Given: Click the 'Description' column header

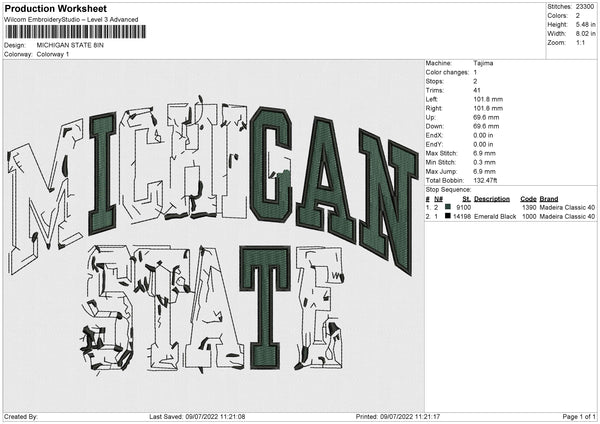Looking at the screenshot, I should tap(492, 199).
